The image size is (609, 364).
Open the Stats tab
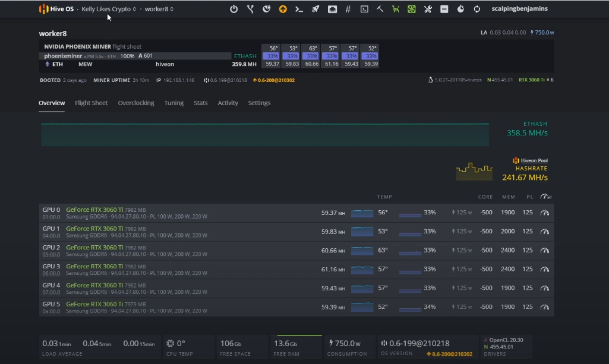click(200, 103)
